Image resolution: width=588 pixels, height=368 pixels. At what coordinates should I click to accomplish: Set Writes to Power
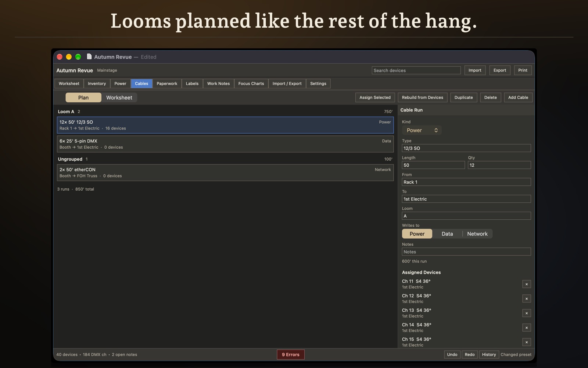click(x=417, y=234)
